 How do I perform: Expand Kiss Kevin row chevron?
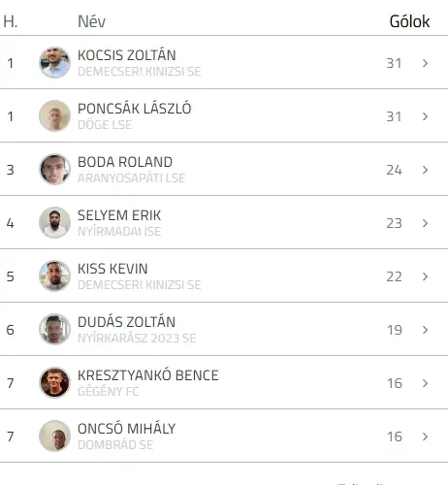point(426,276)
